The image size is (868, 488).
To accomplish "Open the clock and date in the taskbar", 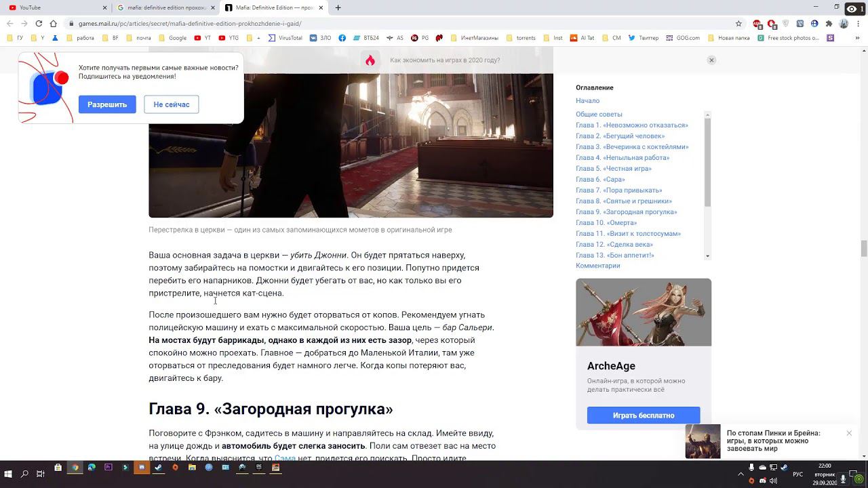I will pyautogui.click(x=825, y=474).
